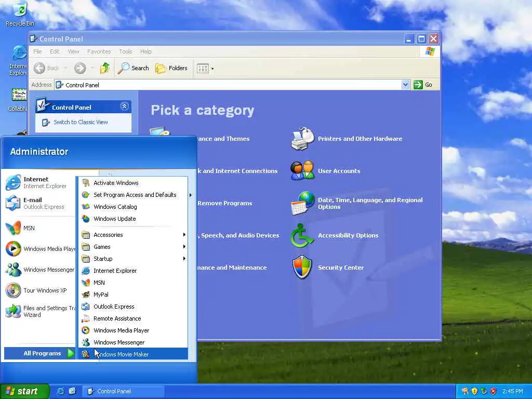This screenshot has height=399, width=532.
Task: Click the Search toolbar button
Action: pyautogui.click(x=134, y=68)
